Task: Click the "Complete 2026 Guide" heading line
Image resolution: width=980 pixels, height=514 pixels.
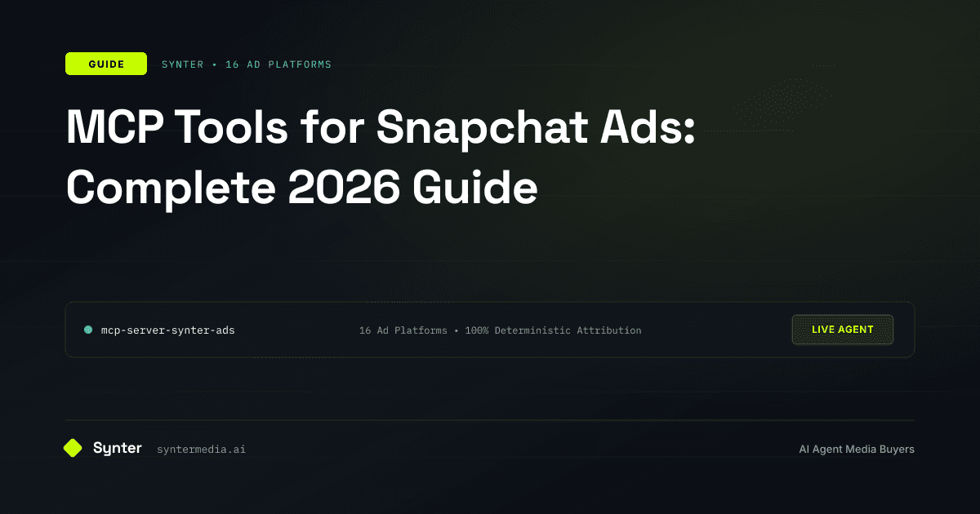Action: (301, 188)
